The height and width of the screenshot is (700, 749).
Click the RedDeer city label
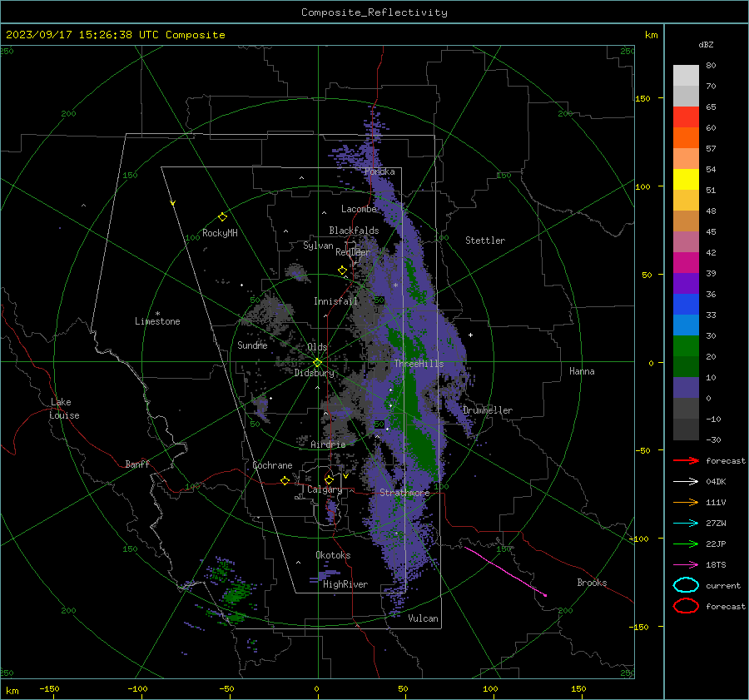coord(353,252)
